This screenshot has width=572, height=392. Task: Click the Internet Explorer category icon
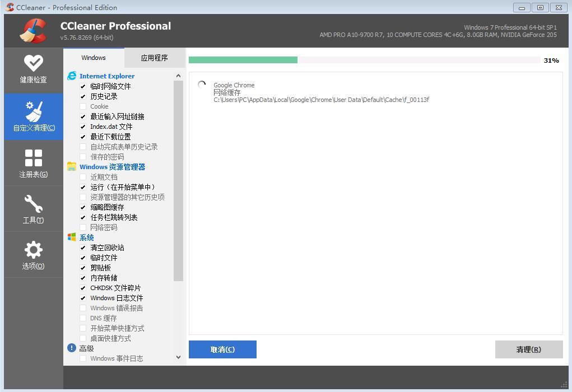72,76
